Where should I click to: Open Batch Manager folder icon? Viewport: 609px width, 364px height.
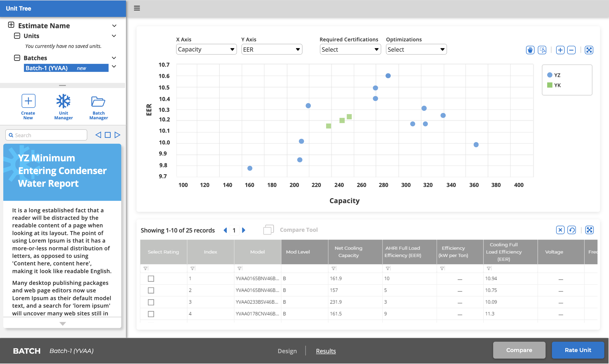98,101
